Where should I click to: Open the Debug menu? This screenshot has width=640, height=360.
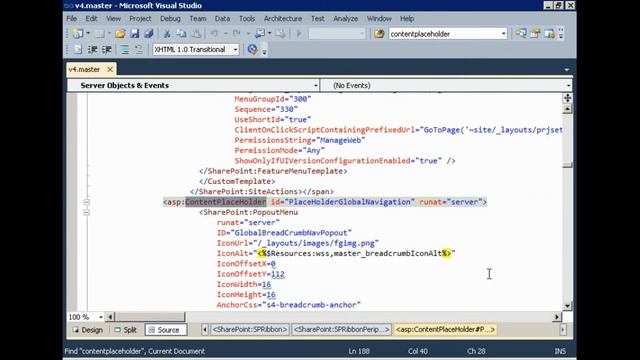[x=170, y=19]
